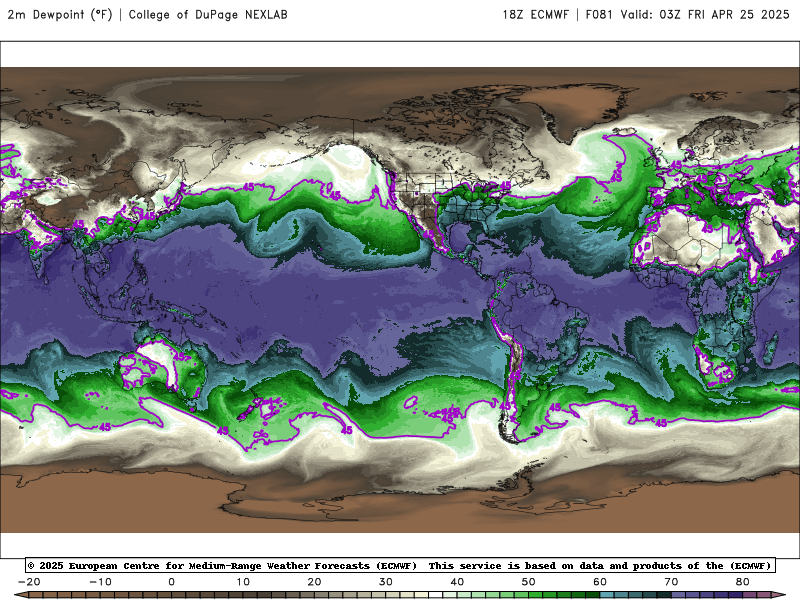Click the "30" color scale label

coord(386,582)
